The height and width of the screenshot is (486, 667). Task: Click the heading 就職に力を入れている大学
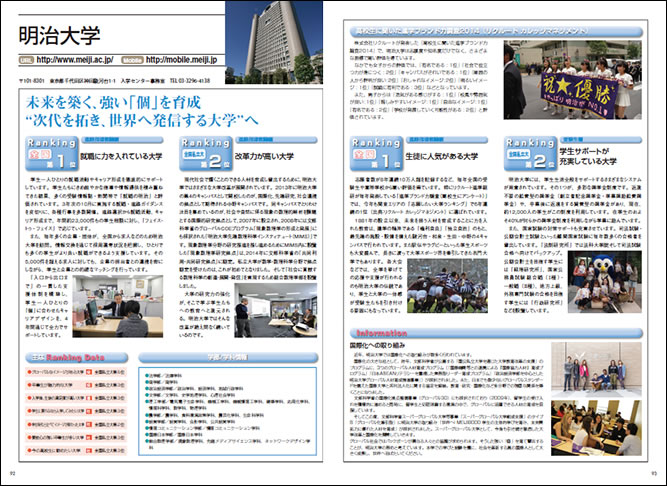click(121, 156)
